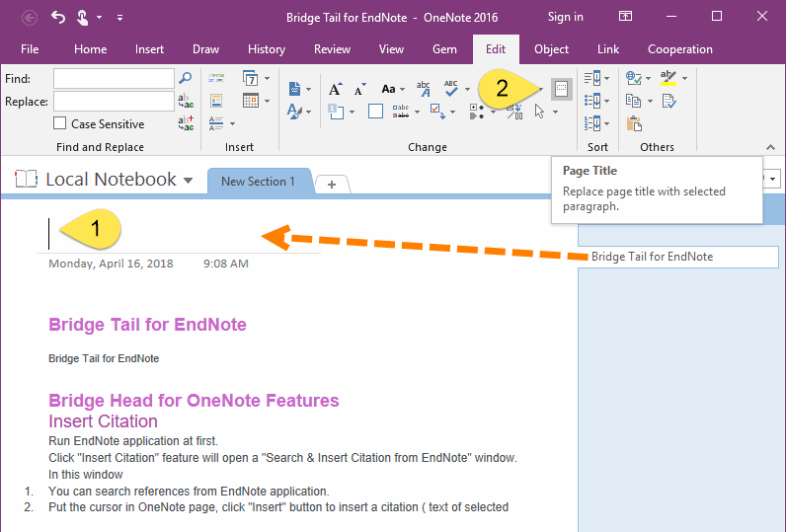Click into the Replace input field
The height and width of the screenshot is (532, 786).
114,102
